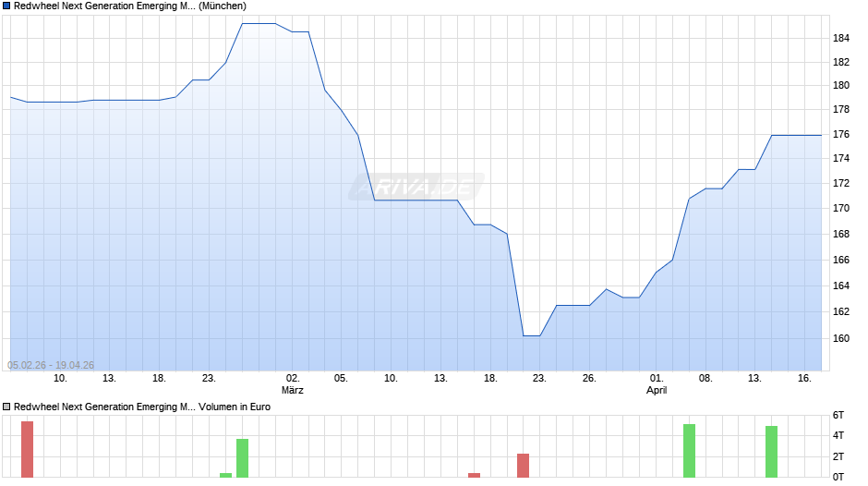This screenshot has height=486, width=868.
Task: Click the 6T volume axis label
Action: [838, 415]
